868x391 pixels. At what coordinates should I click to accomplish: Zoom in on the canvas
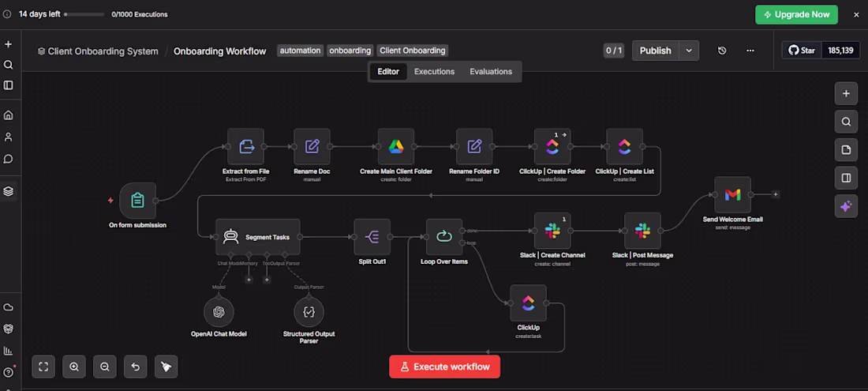pyautogui.click(x=74, y=367)
